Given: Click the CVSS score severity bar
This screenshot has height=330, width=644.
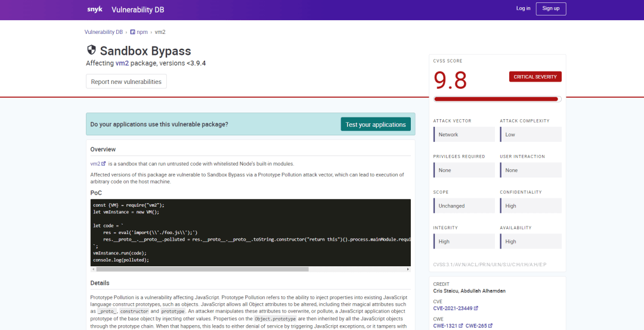Looking at the screenshot, I should (x=497, y=99).
